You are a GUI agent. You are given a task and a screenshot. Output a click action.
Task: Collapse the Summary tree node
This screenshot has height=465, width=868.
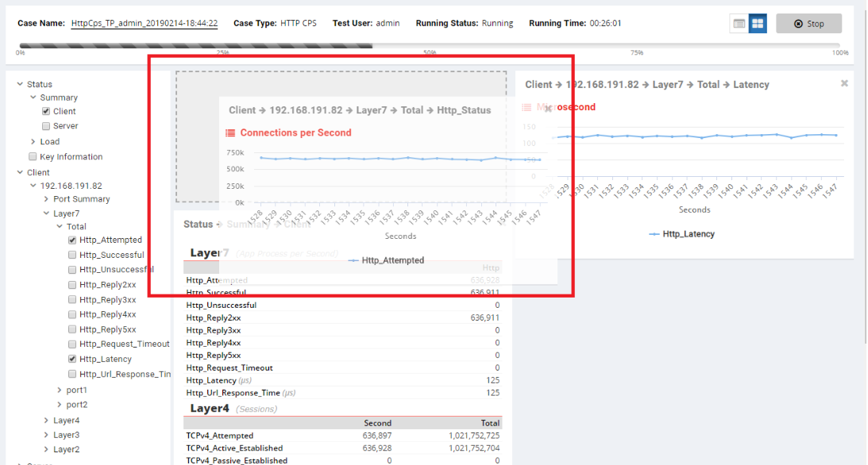click(33, 98)
